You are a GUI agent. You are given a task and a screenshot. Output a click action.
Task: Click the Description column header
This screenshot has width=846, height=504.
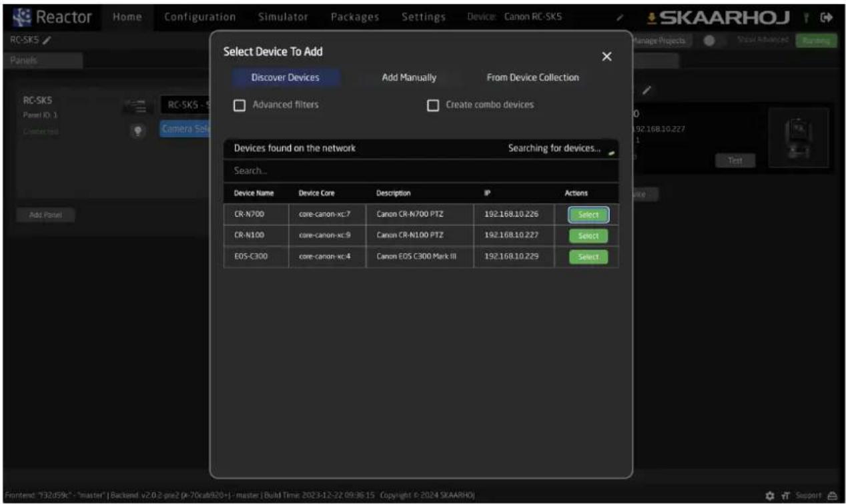pos(393,193)
